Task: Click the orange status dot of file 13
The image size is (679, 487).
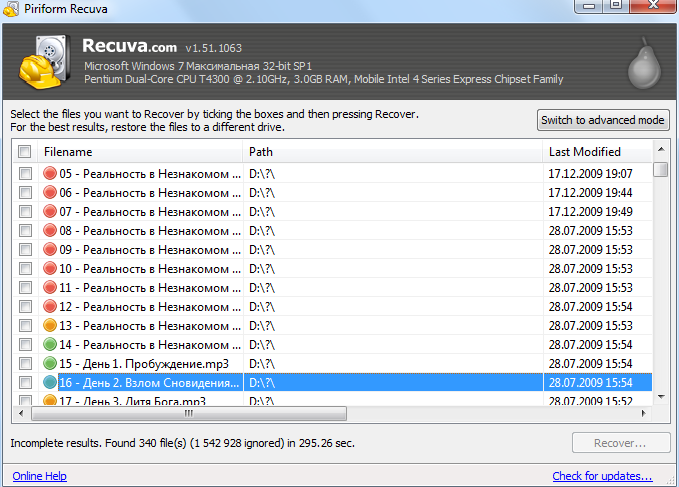Action: click(x=50, y=325)
